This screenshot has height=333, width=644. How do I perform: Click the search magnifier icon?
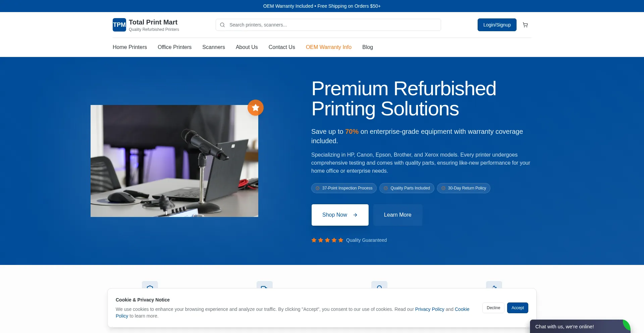(222, 25)
